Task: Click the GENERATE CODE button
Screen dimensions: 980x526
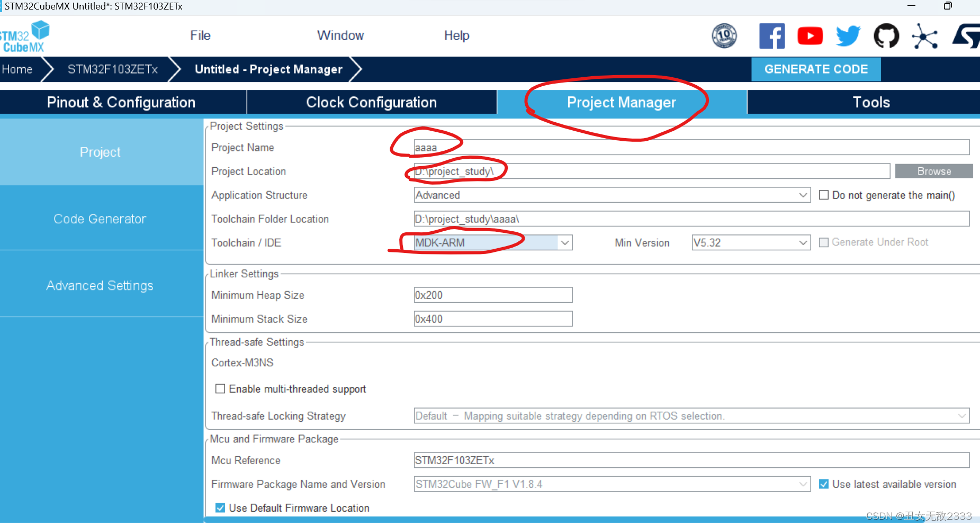Action: pos(816,69)
